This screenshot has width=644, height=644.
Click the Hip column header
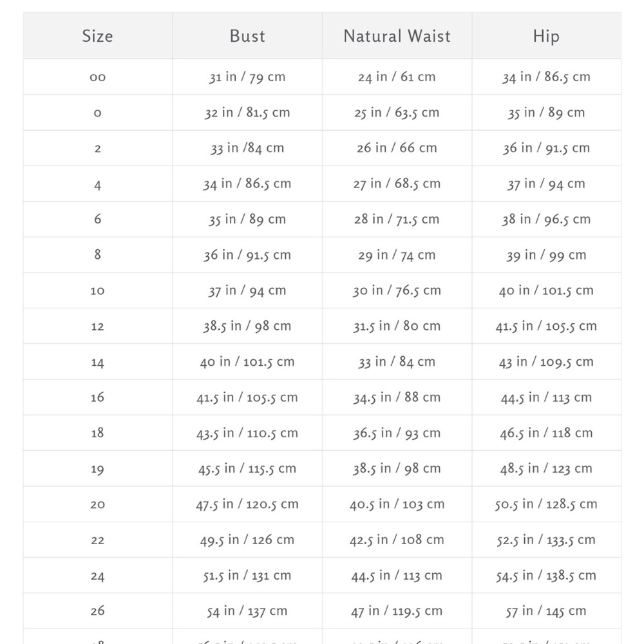click(546, 36)
